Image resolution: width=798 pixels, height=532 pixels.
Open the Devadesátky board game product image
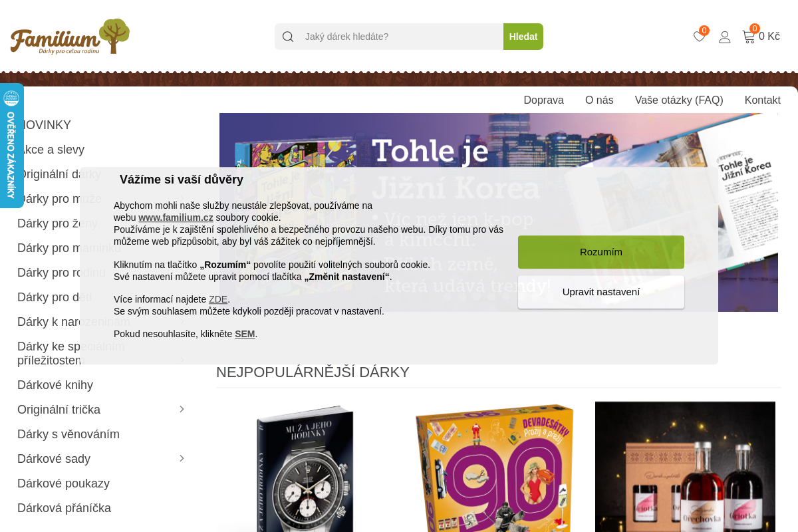495,467
